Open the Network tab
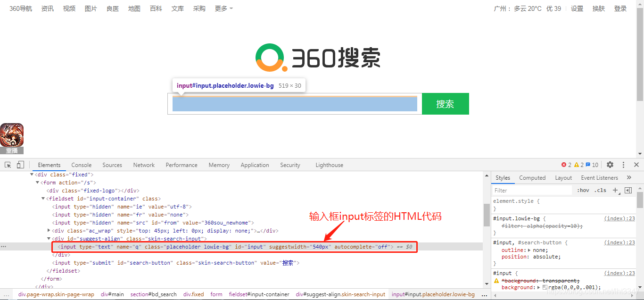This screenshot has height=300, width=644. click(x=144, y=165)
